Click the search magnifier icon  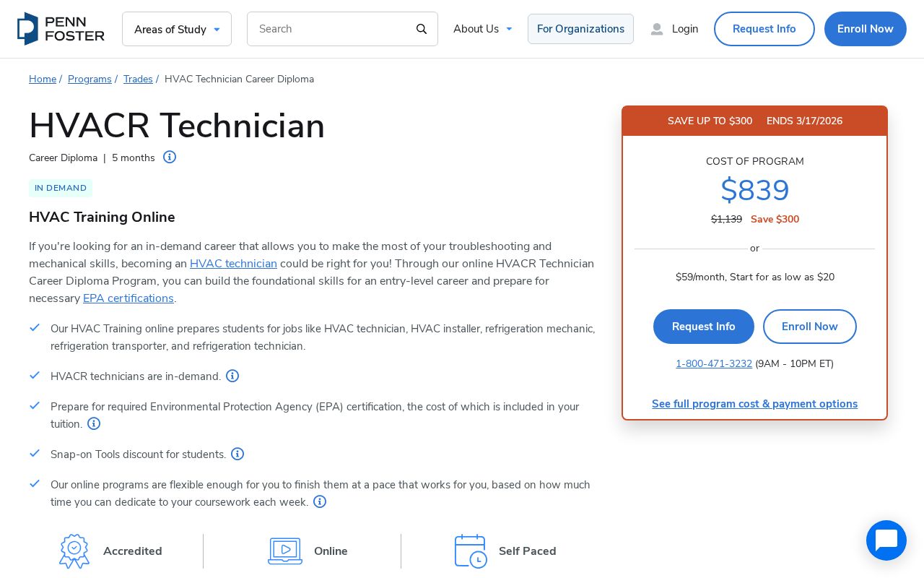[x=422, y=29]
